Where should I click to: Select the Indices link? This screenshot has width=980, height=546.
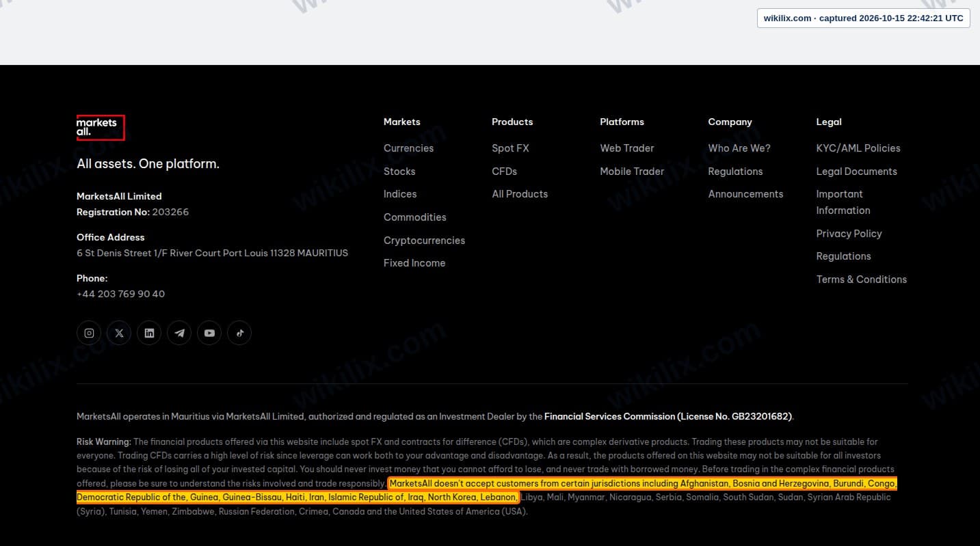[400, 194]
